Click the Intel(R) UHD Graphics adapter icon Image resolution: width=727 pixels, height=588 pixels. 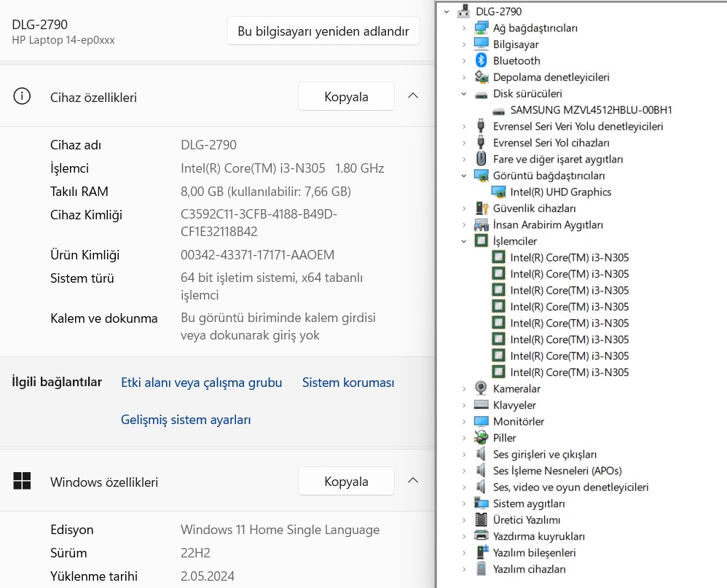[498, 192]
